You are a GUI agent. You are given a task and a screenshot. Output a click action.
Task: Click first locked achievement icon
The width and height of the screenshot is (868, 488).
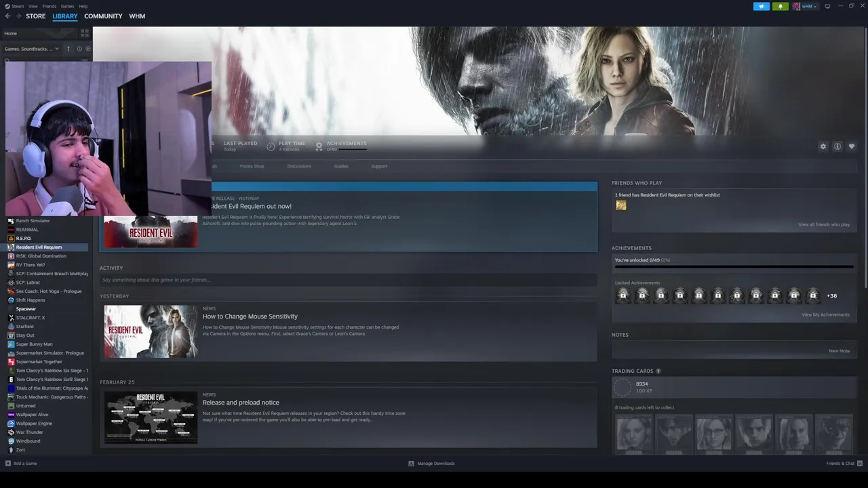623,295
